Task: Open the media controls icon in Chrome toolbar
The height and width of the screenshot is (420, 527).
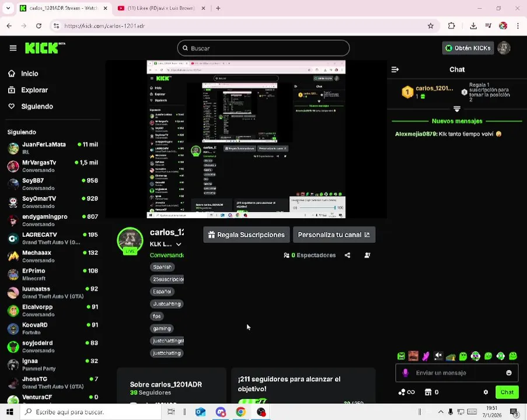Action: pos(488,26)
